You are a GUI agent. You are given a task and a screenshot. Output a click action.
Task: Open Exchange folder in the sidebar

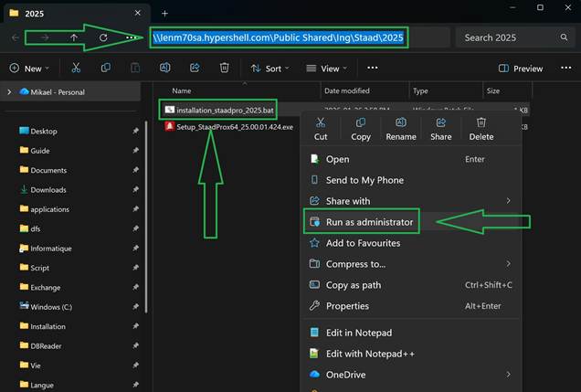(x=45, y=288)
